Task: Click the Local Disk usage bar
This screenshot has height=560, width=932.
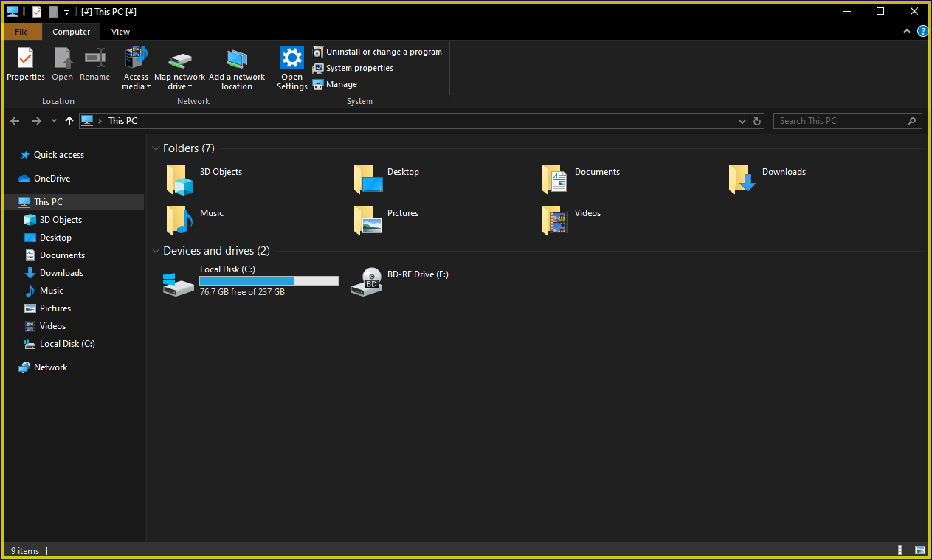Action: pos(269,281)
